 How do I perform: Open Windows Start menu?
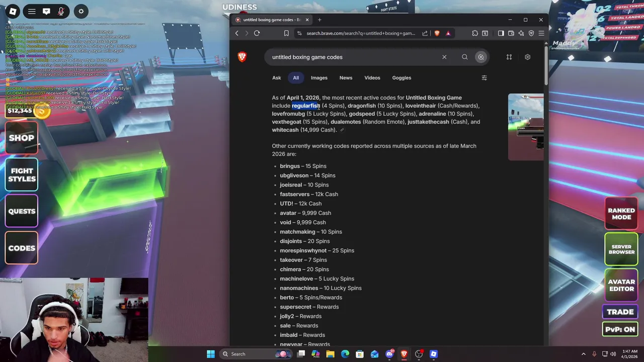point(211,354)
